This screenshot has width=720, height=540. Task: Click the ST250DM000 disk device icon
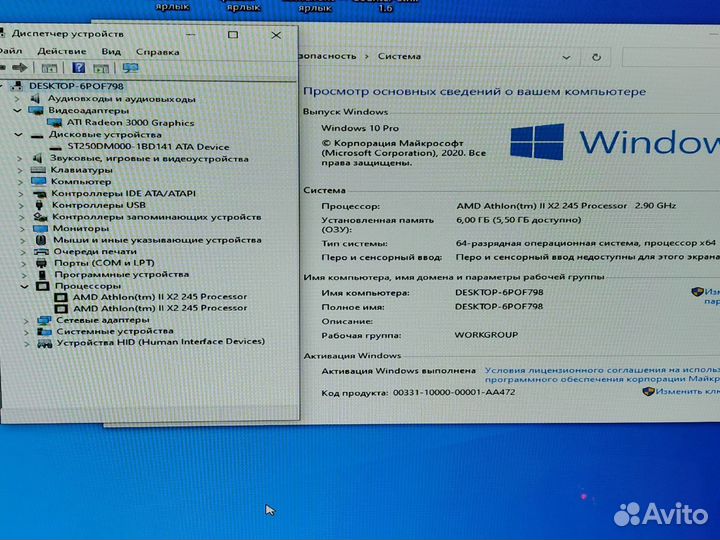click(x=55, y=147)
